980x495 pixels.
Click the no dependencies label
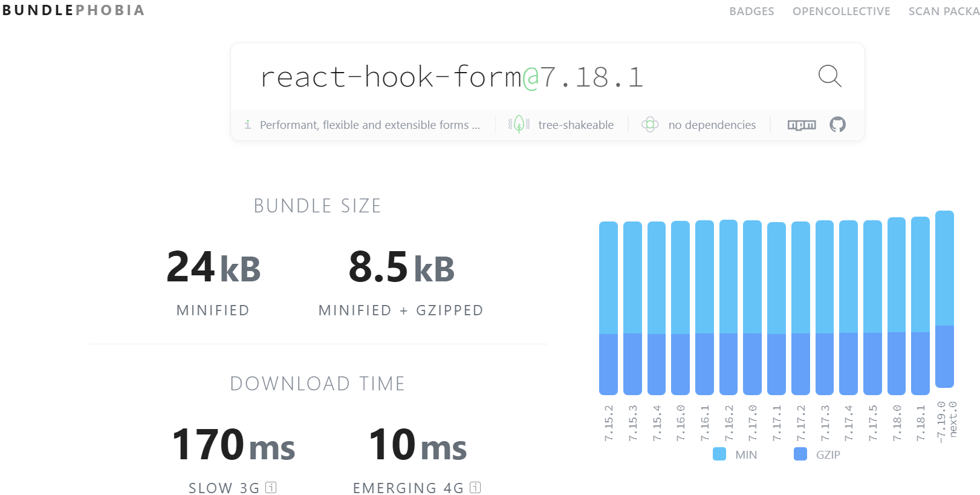point(712,125)
